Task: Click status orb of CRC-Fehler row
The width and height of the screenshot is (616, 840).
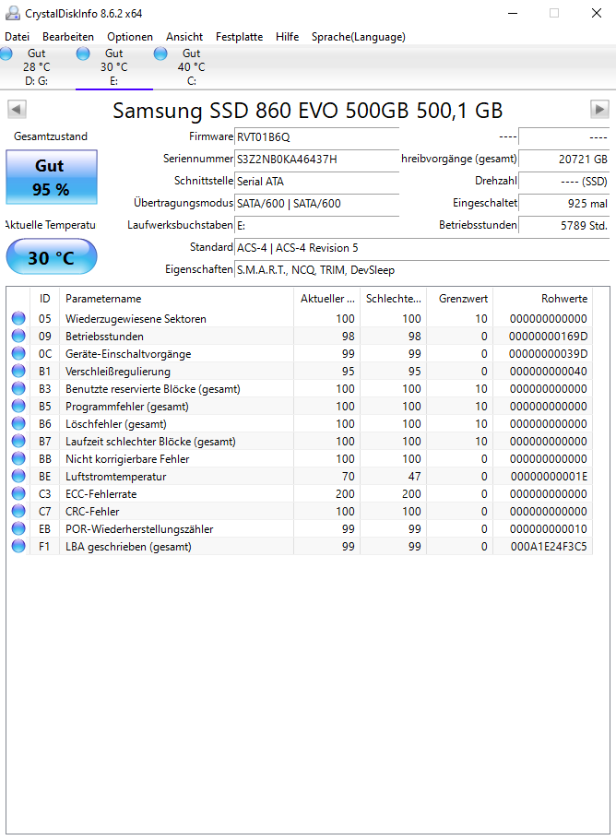Action: pos(18,511)
